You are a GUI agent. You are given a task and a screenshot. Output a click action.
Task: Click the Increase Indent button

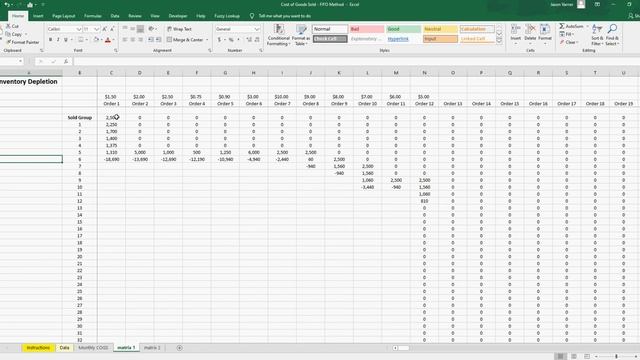(x=158, y=40)
